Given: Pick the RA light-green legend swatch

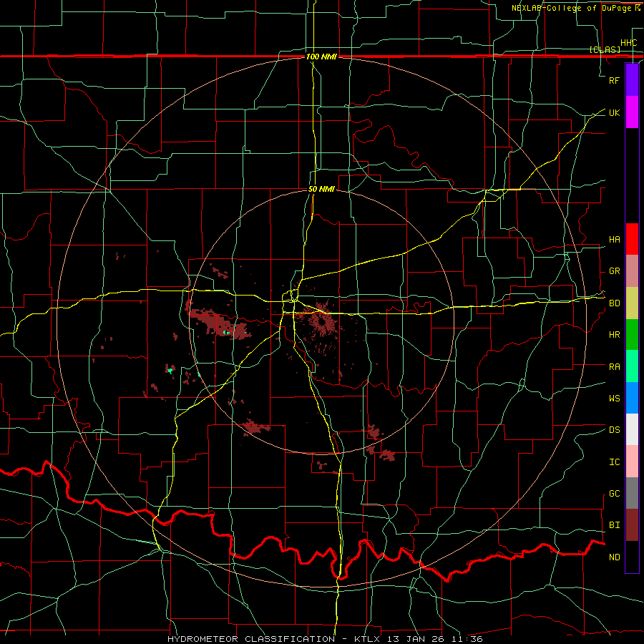Looking at the screenshot, I should [632, 366].
